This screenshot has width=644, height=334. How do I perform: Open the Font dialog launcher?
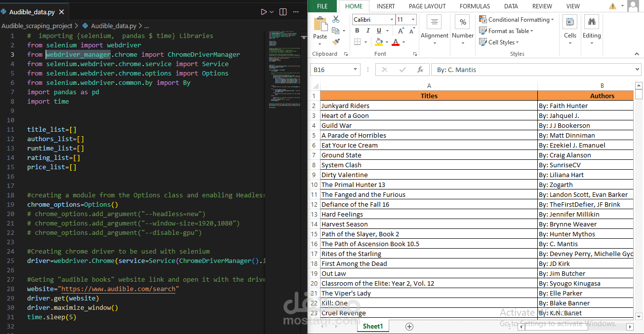414,54
